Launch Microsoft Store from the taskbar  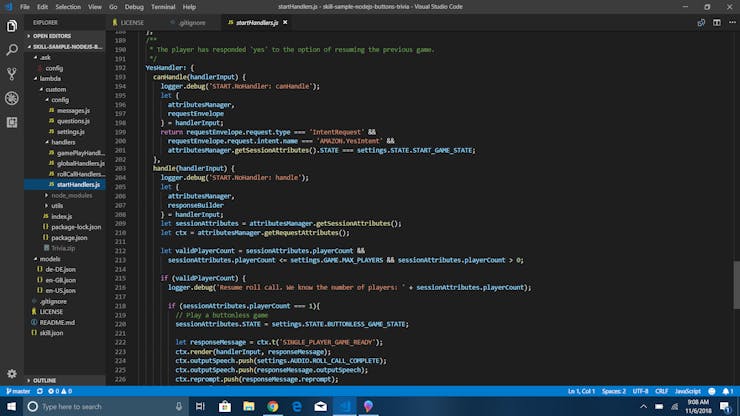[x=225, y=406]
